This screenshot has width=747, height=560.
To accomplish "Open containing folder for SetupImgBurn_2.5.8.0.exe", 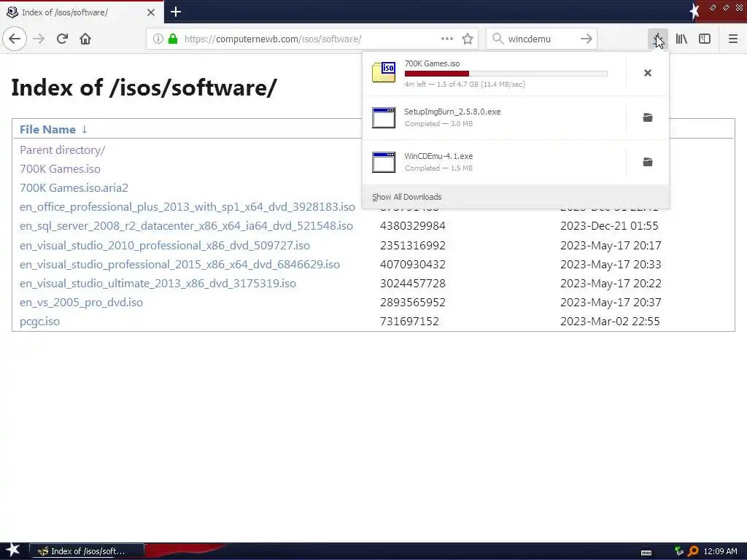I will coord(648,117).
